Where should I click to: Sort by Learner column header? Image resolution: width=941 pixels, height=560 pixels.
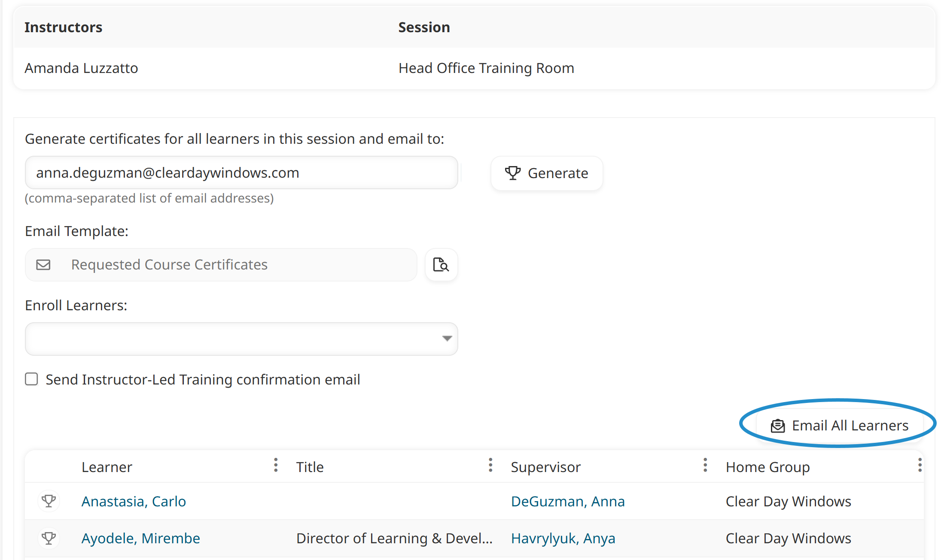(107, 467)
